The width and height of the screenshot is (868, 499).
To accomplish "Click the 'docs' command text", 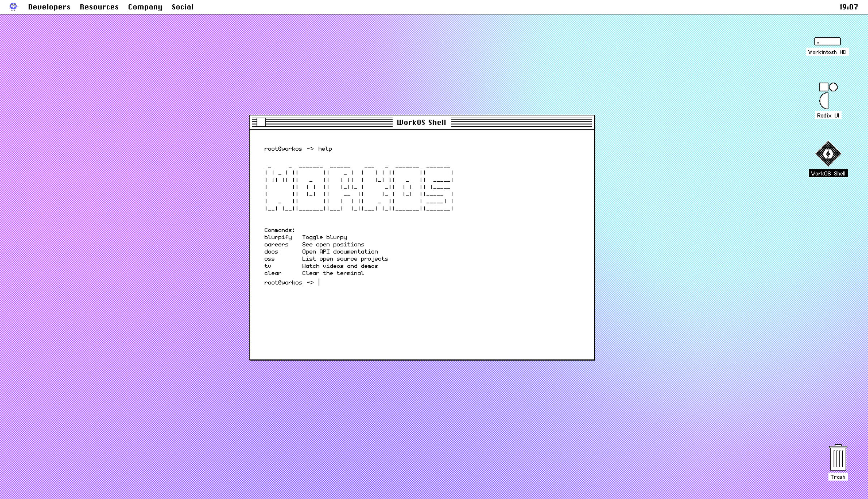I will tap(271, 251).
